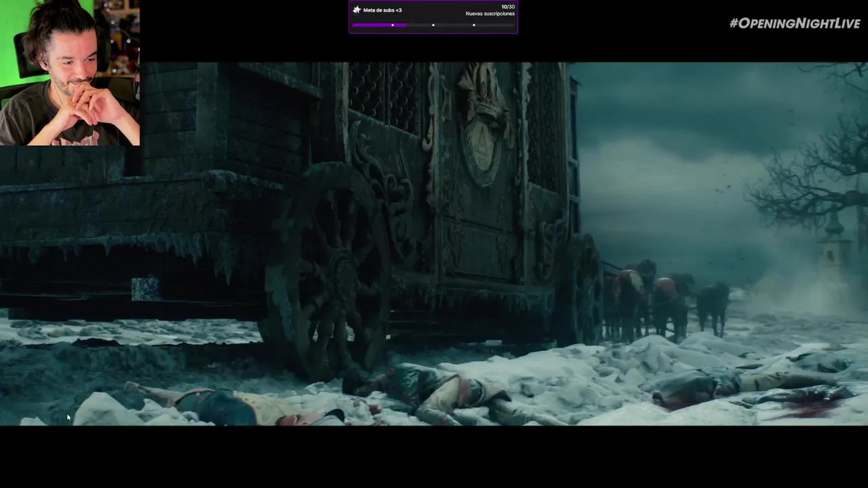The height and width of the screenshot is (488, 868).
Task: Click the streamer webcam overlay
Action: coord(70,73)
